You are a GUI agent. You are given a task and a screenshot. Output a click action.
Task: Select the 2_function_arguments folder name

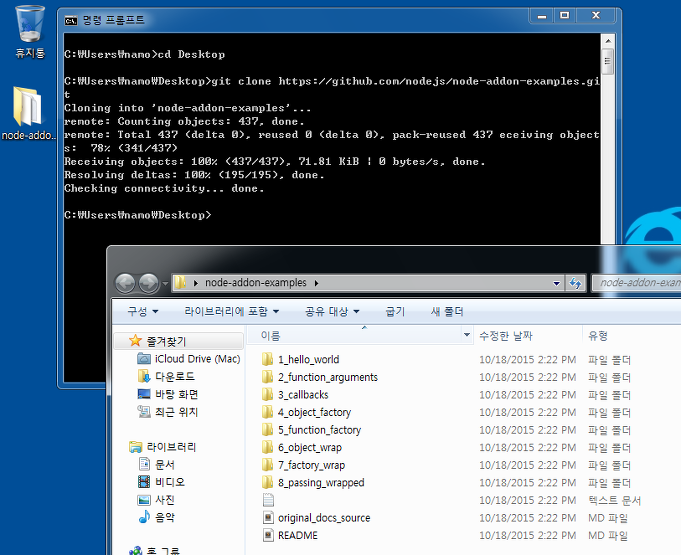(x=328, y=377)
